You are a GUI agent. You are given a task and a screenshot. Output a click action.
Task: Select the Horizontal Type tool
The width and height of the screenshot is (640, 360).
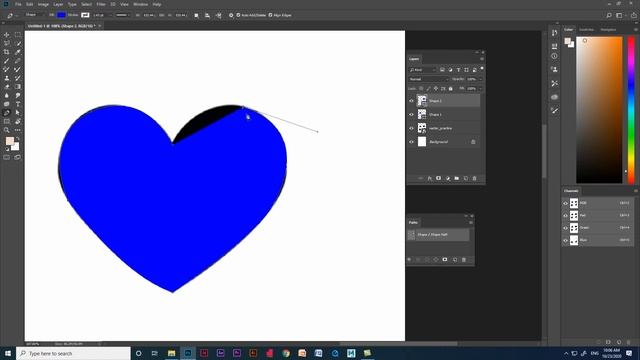18,104
